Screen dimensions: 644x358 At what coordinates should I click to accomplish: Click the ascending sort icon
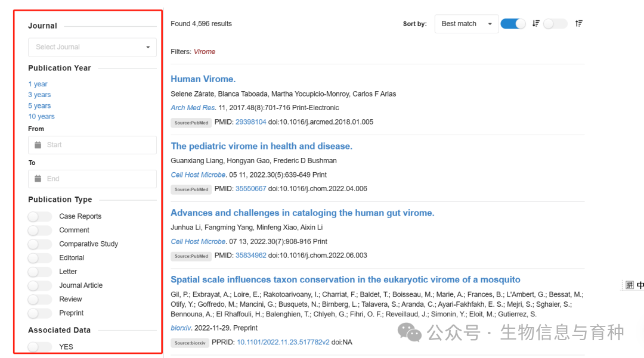tap(578, 24)
